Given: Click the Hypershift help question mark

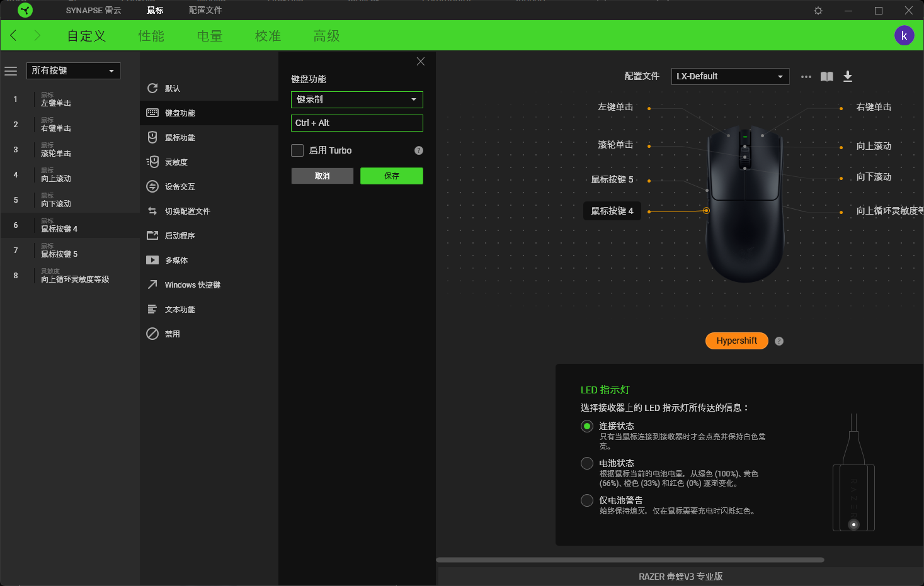Looking at the screenshot, I should click(779, 341).
